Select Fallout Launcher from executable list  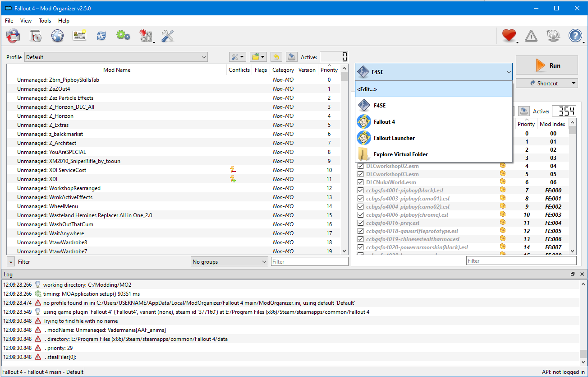coord(394,138)
